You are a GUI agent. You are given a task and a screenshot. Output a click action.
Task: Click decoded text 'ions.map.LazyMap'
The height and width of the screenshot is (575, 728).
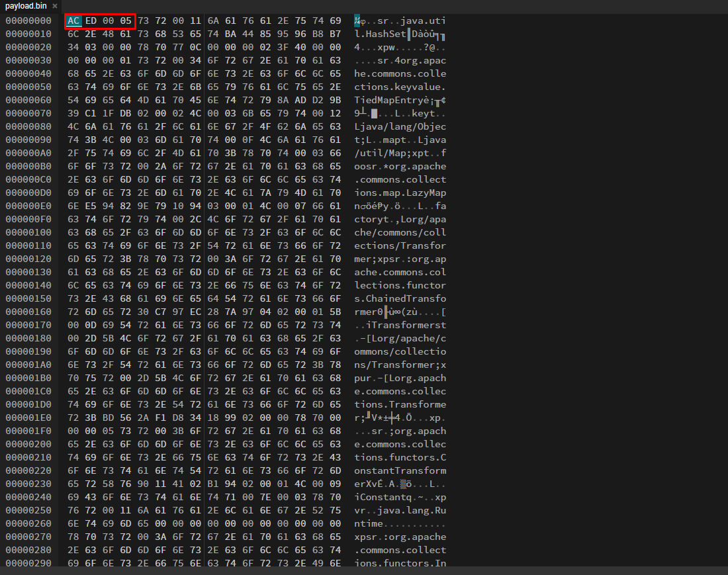[400, 193]
